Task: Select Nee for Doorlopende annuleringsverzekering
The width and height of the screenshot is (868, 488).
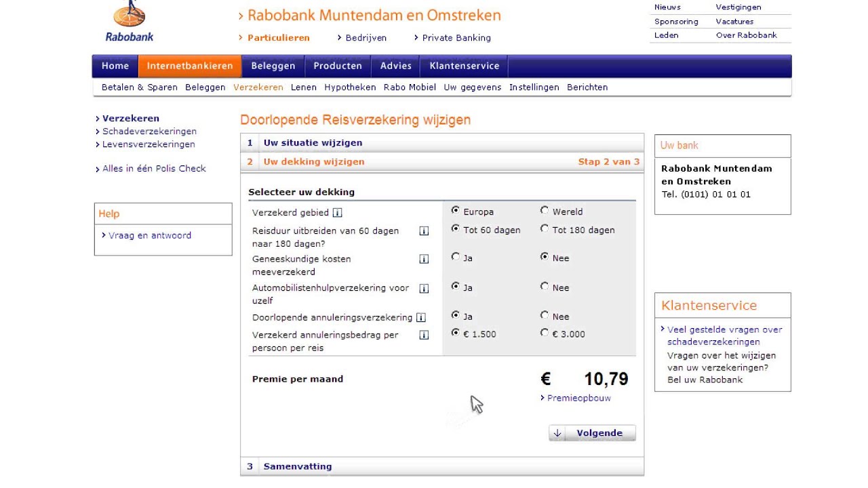Action: 544,315
